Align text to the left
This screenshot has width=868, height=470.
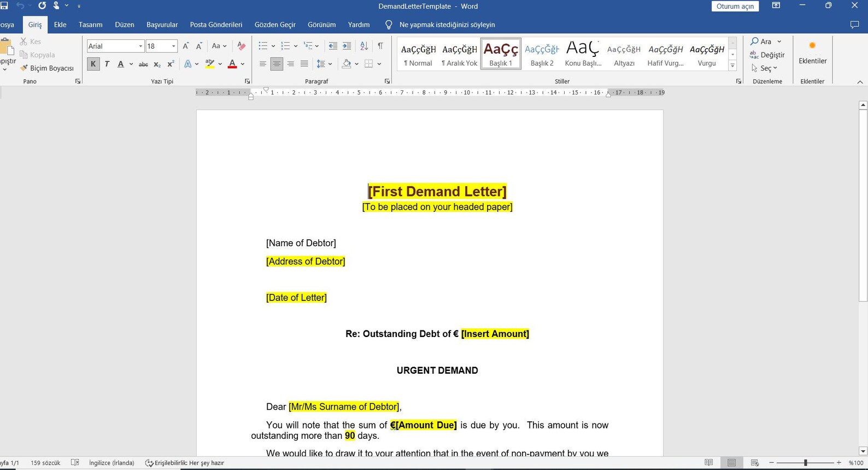click(x=263, y=64)
